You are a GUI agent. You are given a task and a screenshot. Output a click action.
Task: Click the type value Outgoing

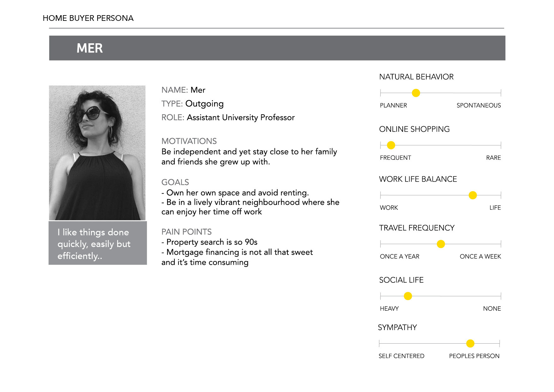coord(204,104)
